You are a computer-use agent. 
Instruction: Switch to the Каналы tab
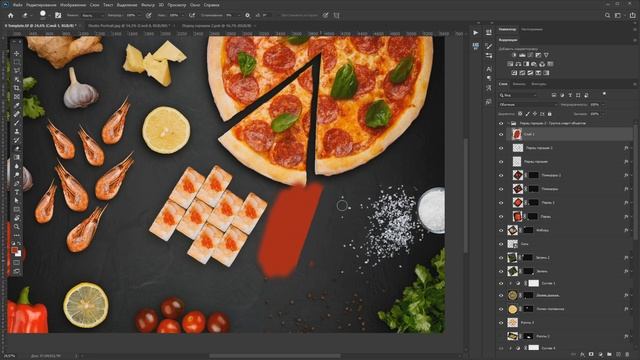point(519,84)
